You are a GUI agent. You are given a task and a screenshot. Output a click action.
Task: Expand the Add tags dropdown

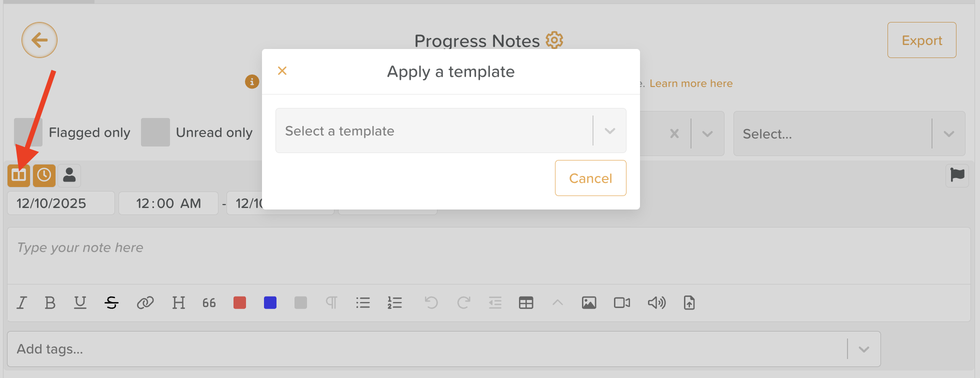[x=863, y=349]
